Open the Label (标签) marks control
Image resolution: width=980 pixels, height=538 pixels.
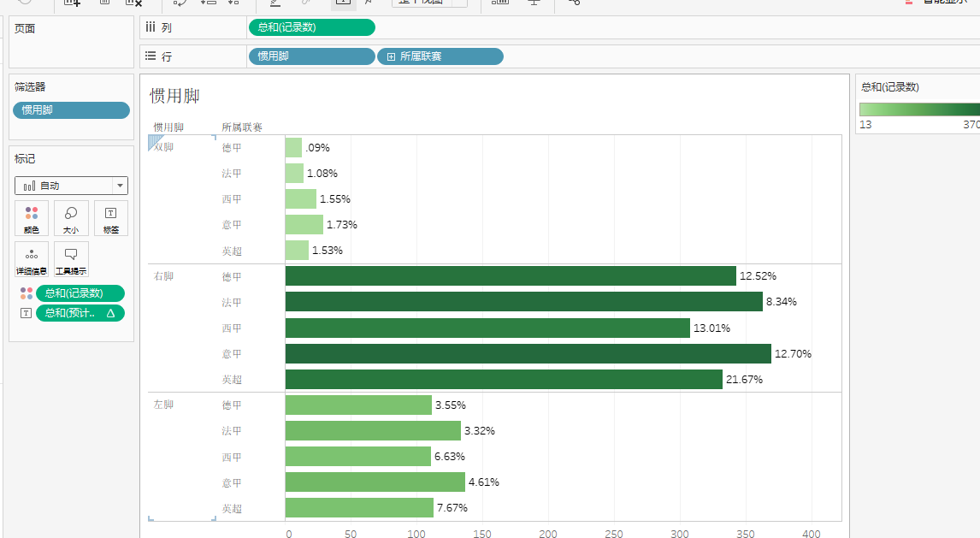[110, 218]
